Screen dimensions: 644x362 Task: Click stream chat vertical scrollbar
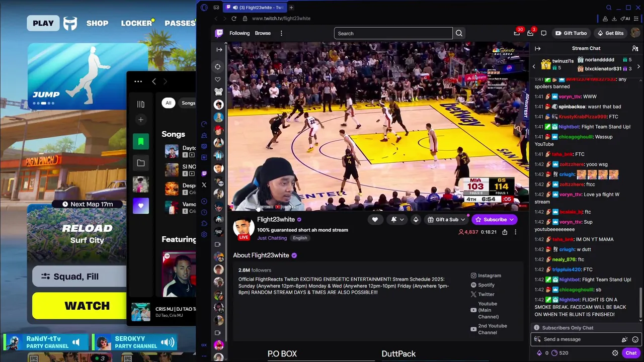tap(640, 304)
